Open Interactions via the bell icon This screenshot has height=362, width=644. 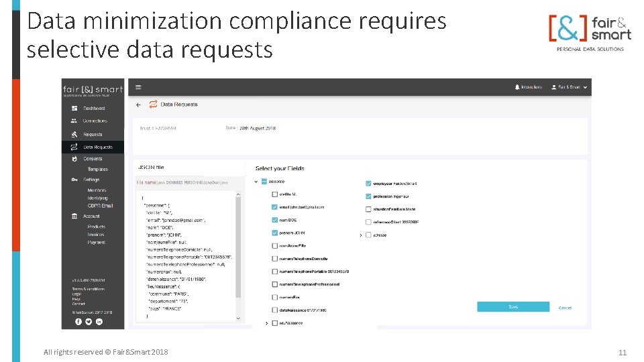coord(517,87)
